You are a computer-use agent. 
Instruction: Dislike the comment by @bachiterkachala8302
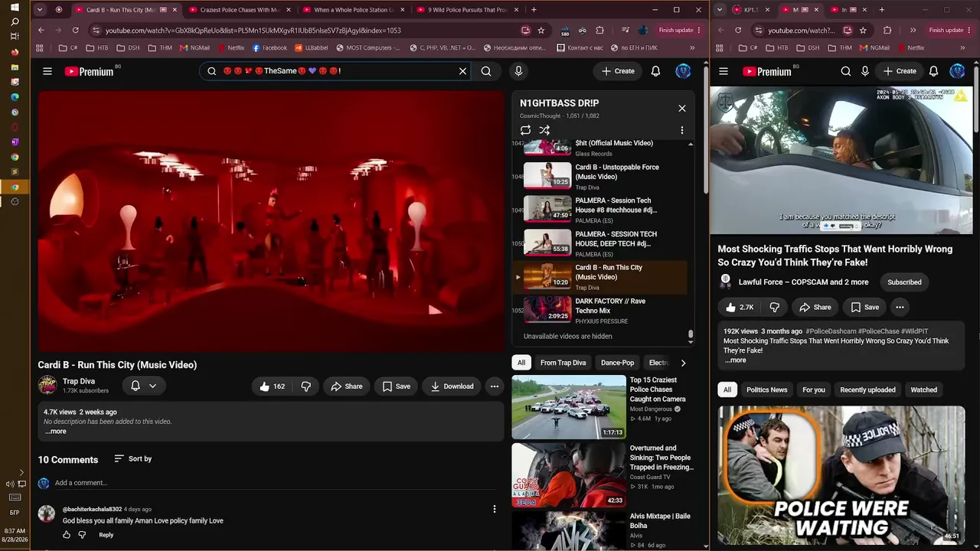pos(82,535)
